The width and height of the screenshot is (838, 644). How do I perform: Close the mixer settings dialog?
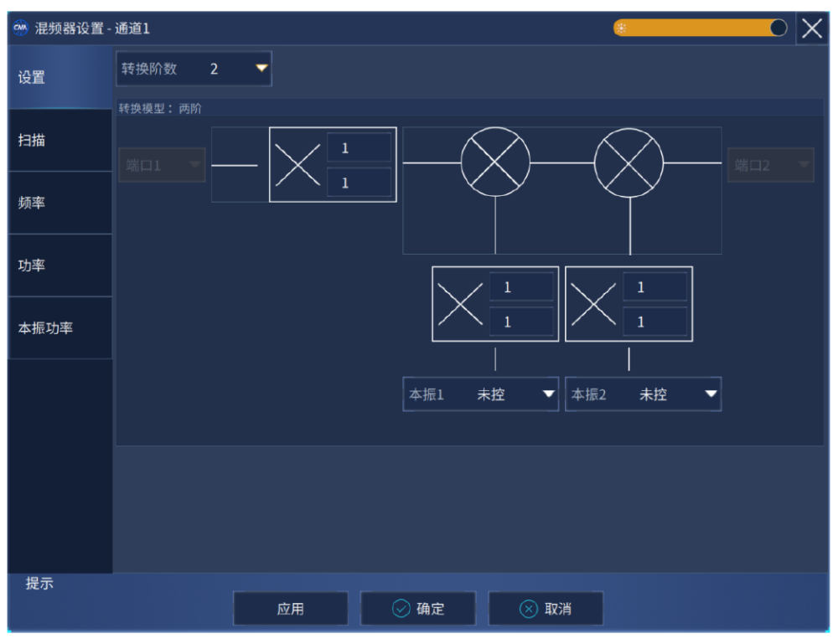[811, 28]
